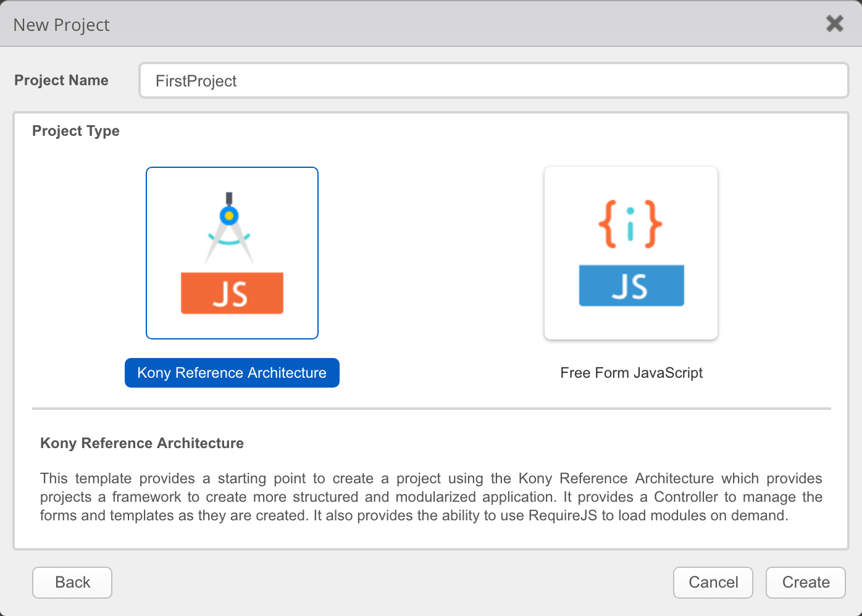Click the highlighted Kony Reference Architecture label
The image size is (862, 616).
pyautogui.click(x=232, y=373)
